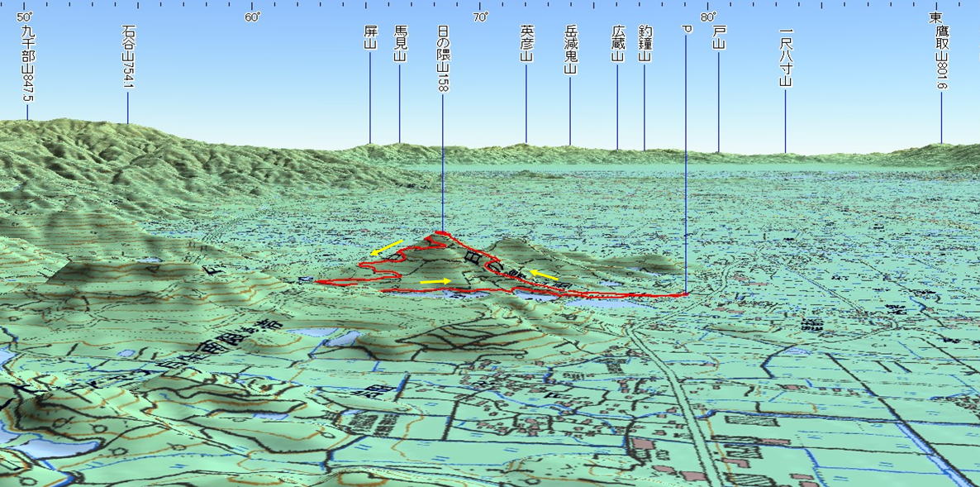Image resolution: width=980 pixels, height=487 pixels.
Task: Click the 釣鐘山 peak label
Action: [645, 44]
